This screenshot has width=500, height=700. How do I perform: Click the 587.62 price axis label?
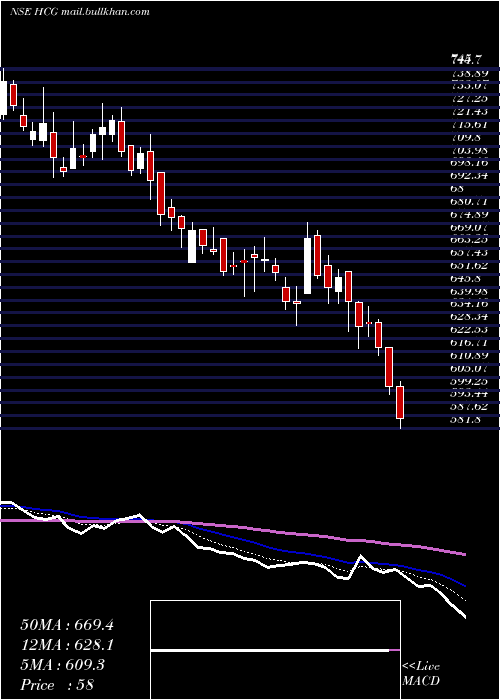tap(469, 407)
